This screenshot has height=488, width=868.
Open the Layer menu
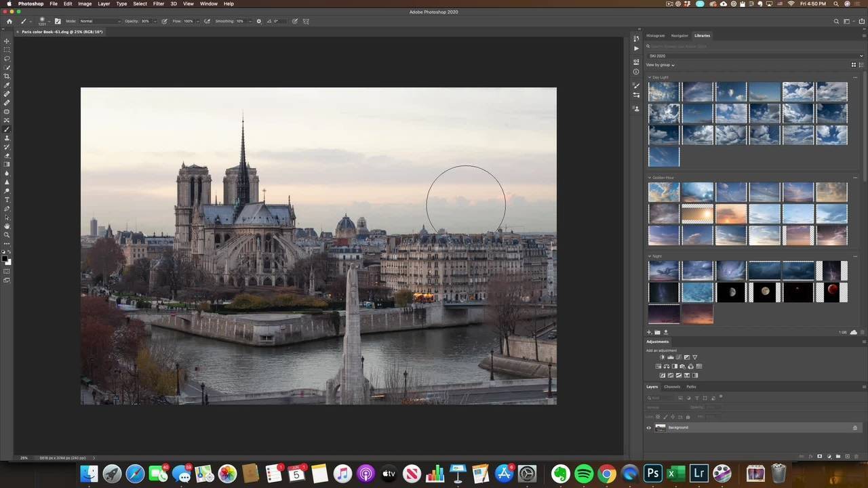coord(104,4)
